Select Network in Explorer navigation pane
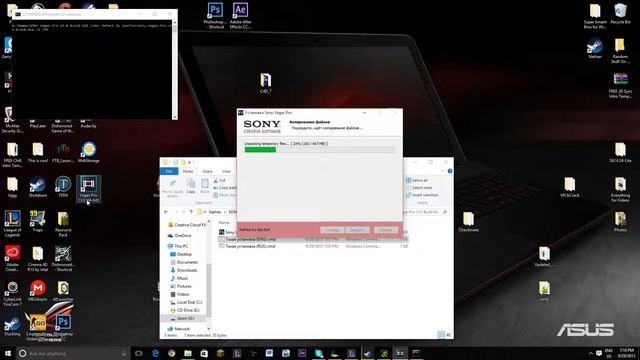Image resolution: width=640 pixels, height=360 pixels. 178,329
